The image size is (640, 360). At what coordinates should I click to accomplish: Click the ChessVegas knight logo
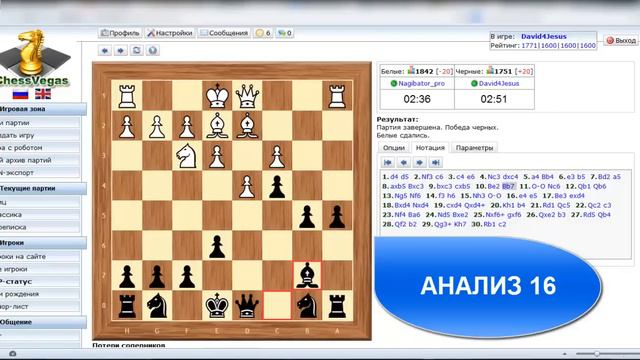coord(34,53)
